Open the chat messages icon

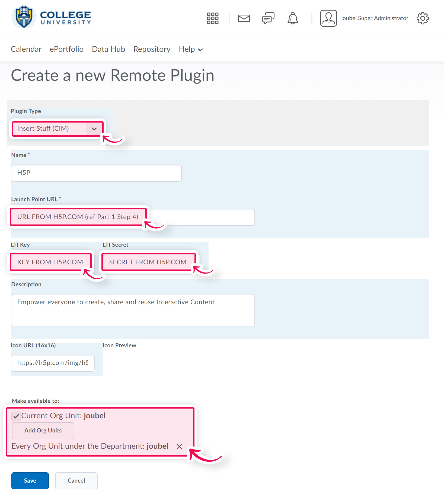coord(268,18)
